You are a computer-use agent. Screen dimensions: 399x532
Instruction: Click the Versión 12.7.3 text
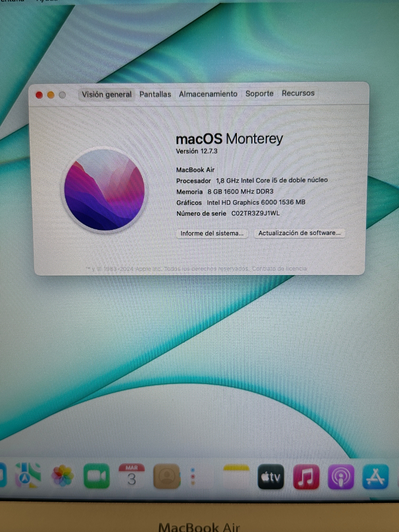(197, 151)
